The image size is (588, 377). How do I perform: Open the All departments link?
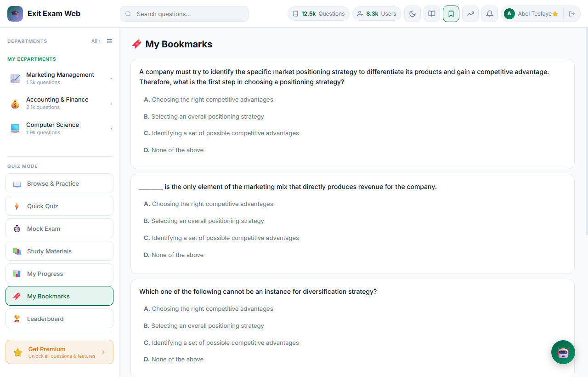click(x=96, y=41)
